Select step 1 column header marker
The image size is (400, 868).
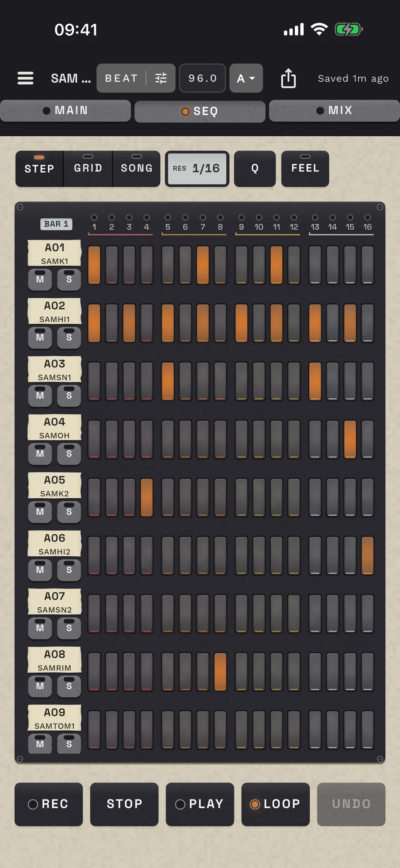click(x=94, y=222)
